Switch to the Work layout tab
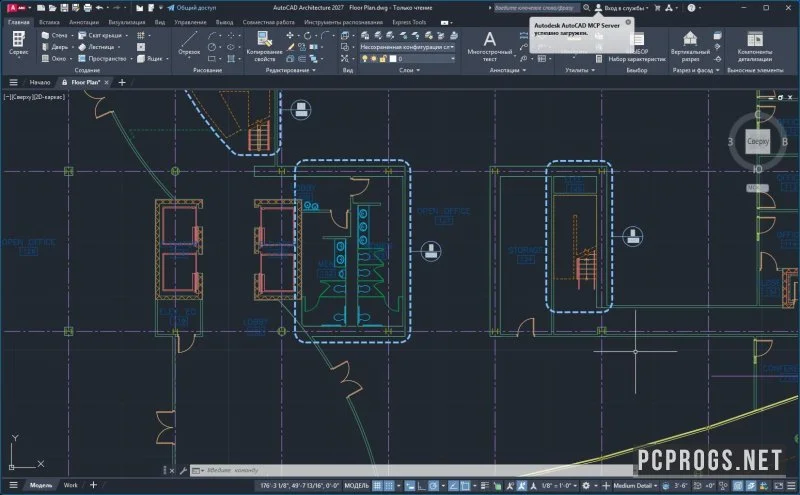The height and width of the screenshot is (495, 800). (x=70, y=485)
